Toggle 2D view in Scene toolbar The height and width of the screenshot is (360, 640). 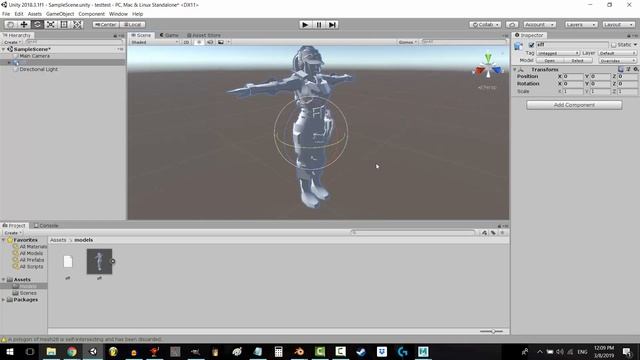186,42
